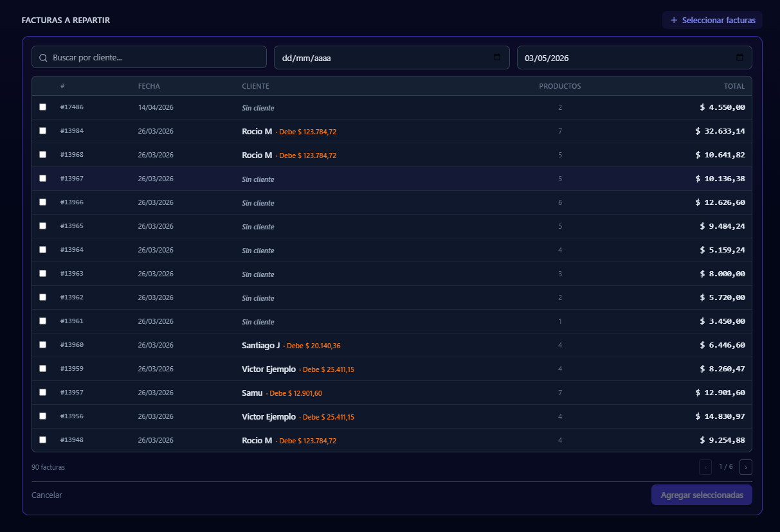Click total $ 10.136,38

(x=720, y=179)
